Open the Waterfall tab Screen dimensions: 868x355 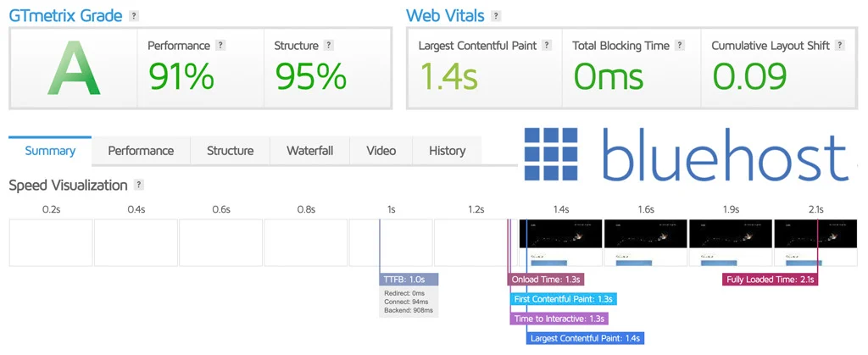tap(310, 151)
